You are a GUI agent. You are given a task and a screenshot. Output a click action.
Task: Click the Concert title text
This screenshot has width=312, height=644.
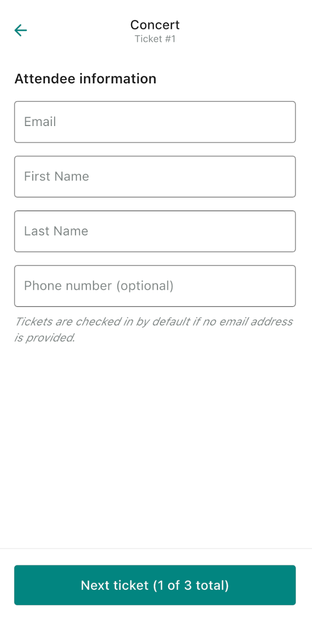(x=155, y=25)
